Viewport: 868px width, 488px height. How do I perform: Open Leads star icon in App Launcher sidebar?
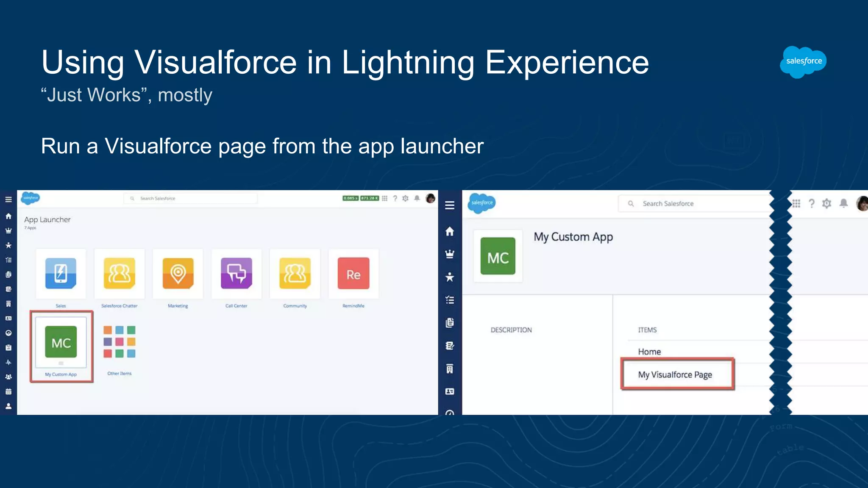8,245
